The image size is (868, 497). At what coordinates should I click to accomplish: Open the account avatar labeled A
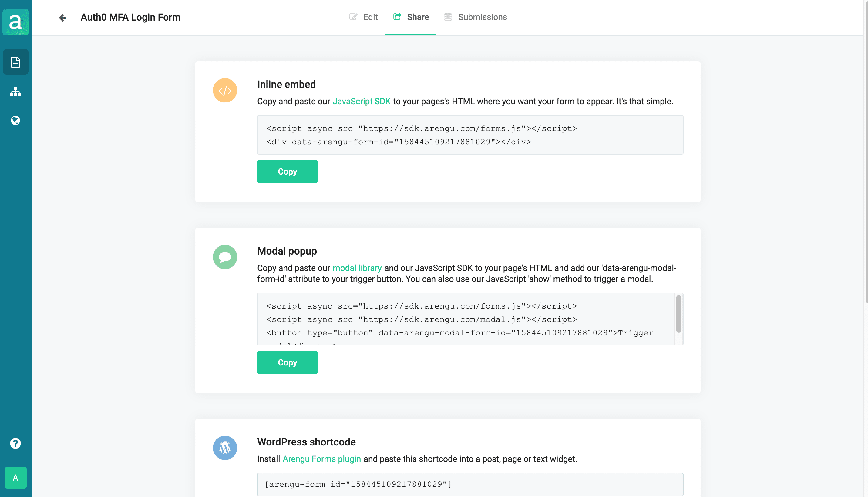click(15, 478)
